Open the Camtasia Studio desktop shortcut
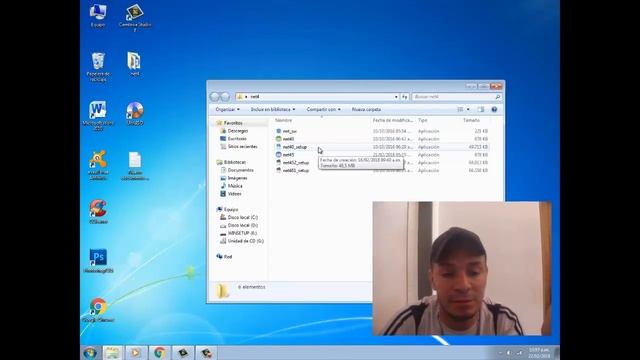The height and width of the screenshot is (360, 640). [x=135, y=17]
